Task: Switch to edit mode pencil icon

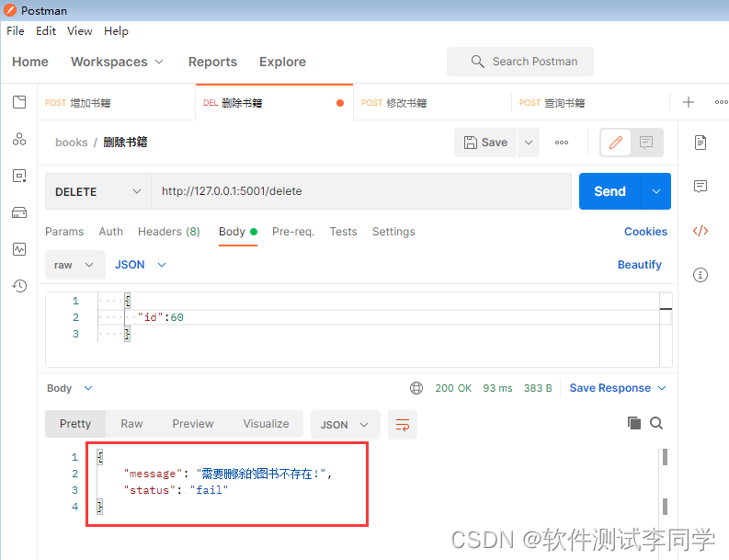Action: coord(616,143)
